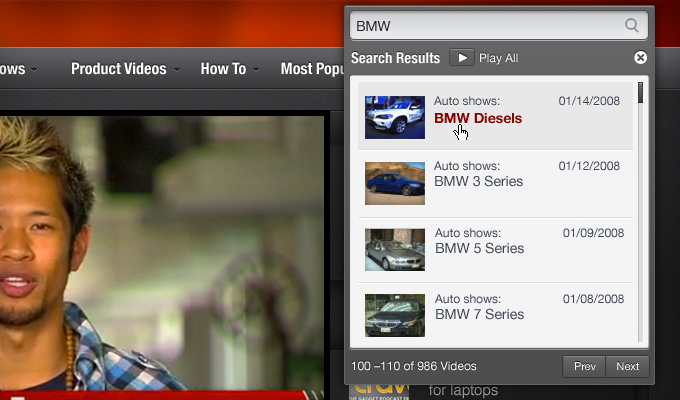Go to the previous results page
The height and width of the screenshot is (400, 680).
[584, 367]
